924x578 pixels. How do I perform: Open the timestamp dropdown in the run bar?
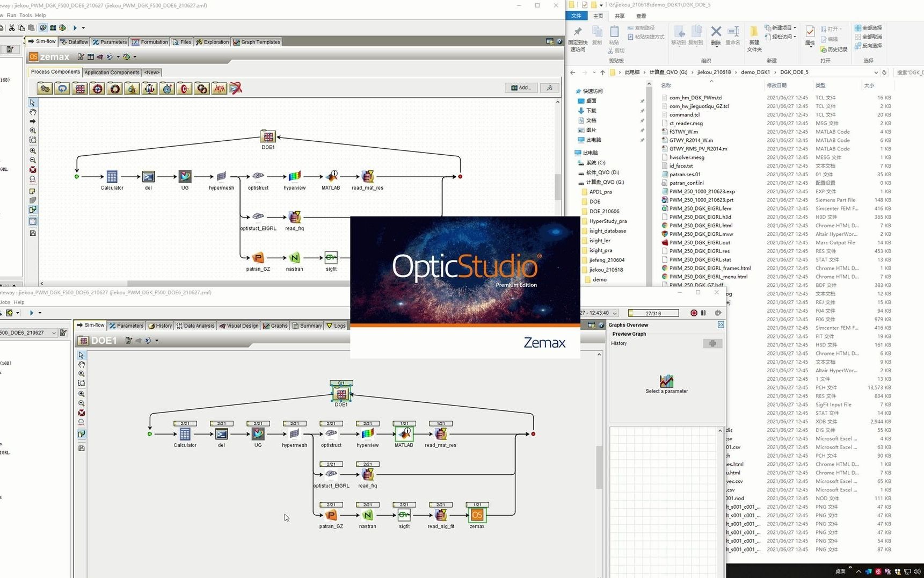pos(614,313)
